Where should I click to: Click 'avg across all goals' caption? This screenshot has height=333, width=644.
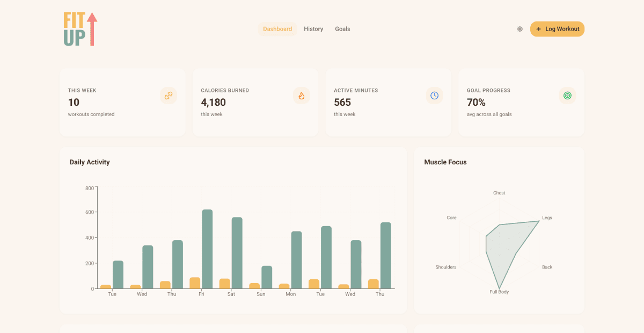(489, 114)
